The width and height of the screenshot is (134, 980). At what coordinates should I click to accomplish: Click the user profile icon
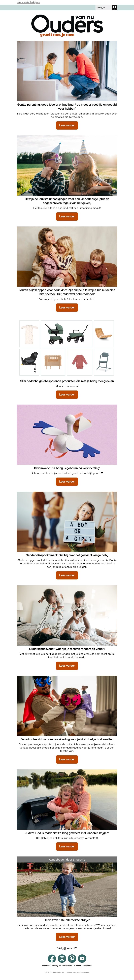pyautogui.click(x=114, y=7)
